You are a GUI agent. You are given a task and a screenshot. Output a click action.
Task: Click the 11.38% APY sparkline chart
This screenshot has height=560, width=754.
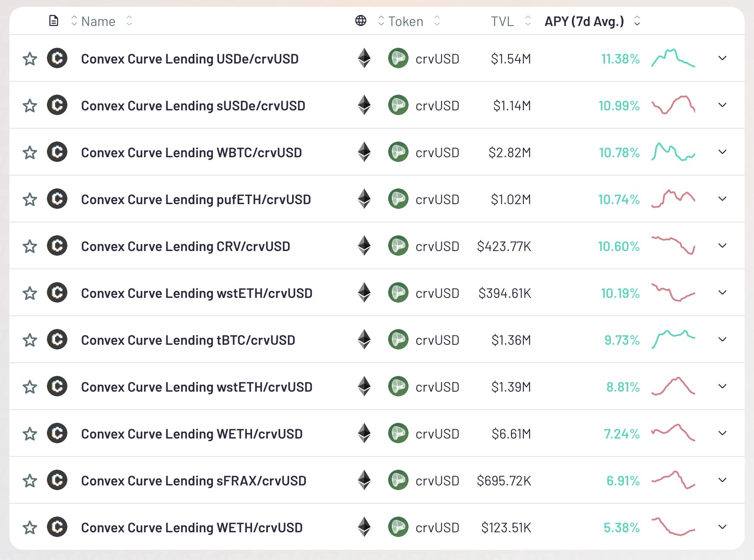(x=673, y=58)
